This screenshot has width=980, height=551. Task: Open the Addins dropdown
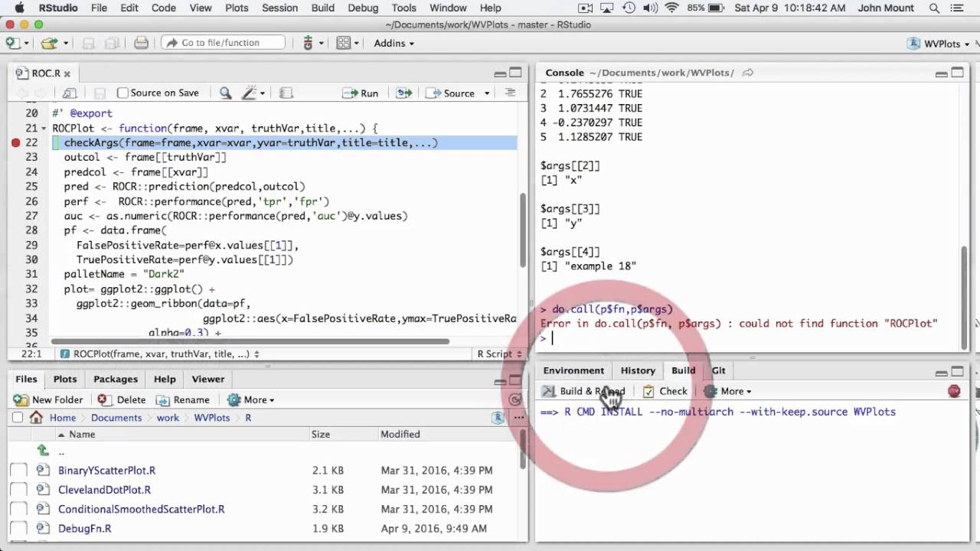(x=394, y=43)
